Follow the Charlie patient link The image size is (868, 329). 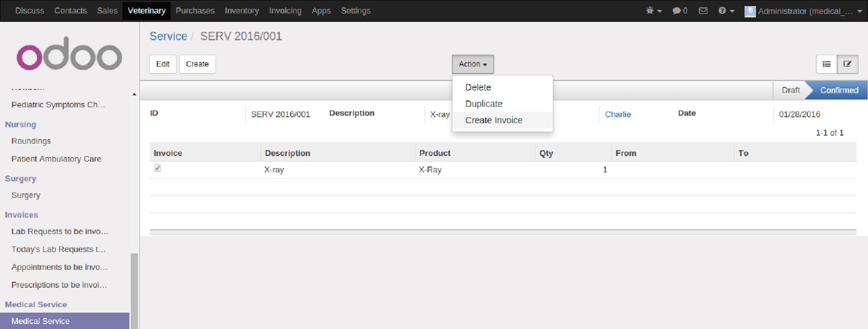(x=618, y=114)
